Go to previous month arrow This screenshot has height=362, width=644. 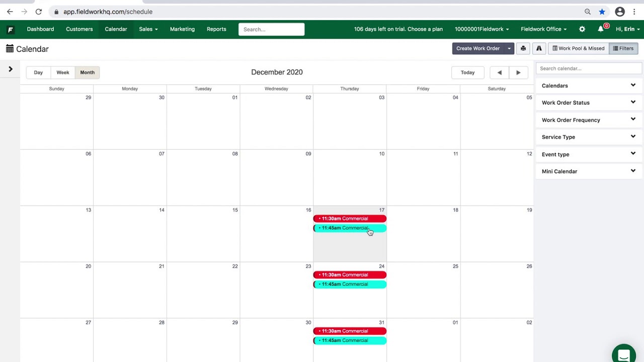point(500,72)
